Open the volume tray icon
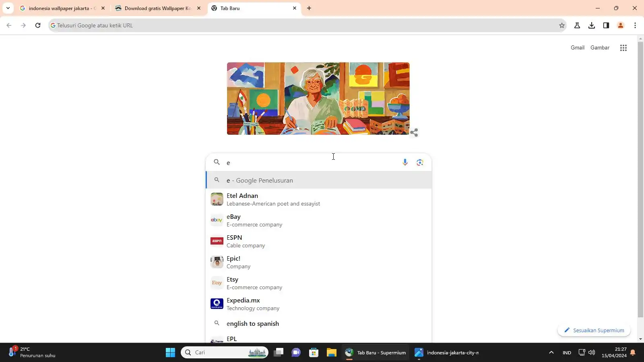644x362 pixels. coord(592,352)
